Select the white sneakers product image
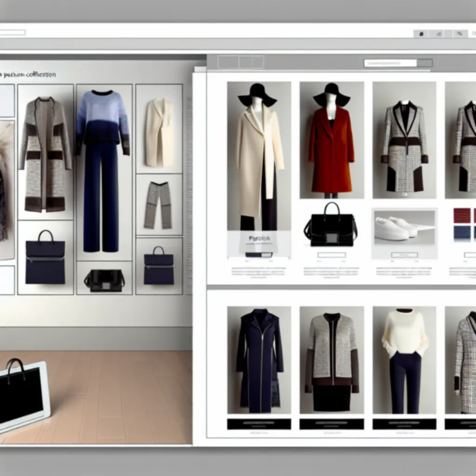Viewport: 476px width, 476px height. [404, 228]
